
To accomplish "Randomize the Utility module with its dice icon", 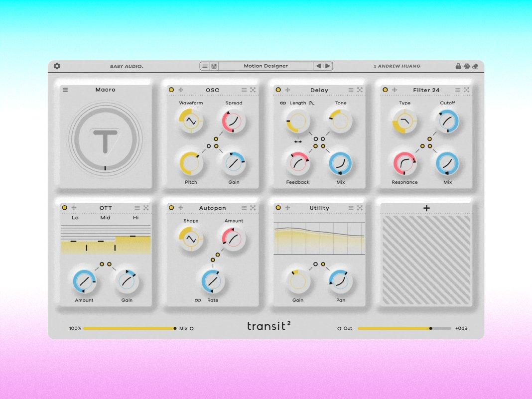I will [360, 208].
